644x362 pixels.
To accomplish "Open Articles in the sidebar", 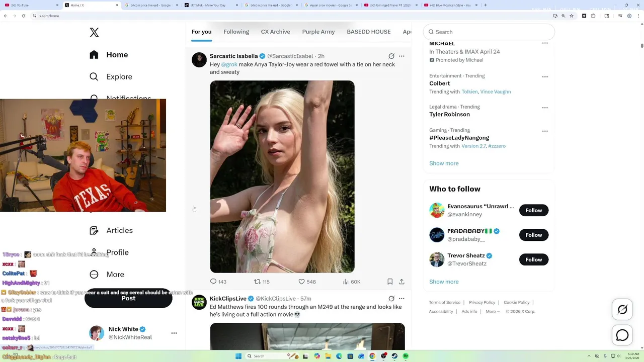I will point(111,230).
